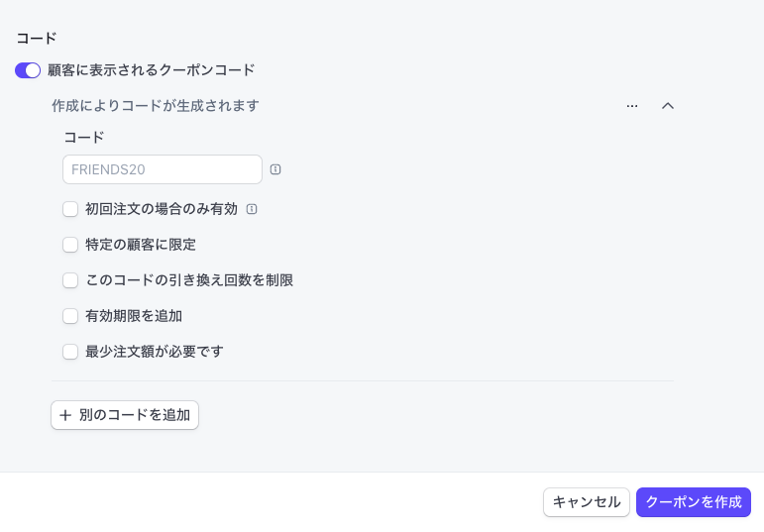Enable the 最少注文額が必要です checkbox
Viewport: 764px width, 532px height.
tap(70, 352)
